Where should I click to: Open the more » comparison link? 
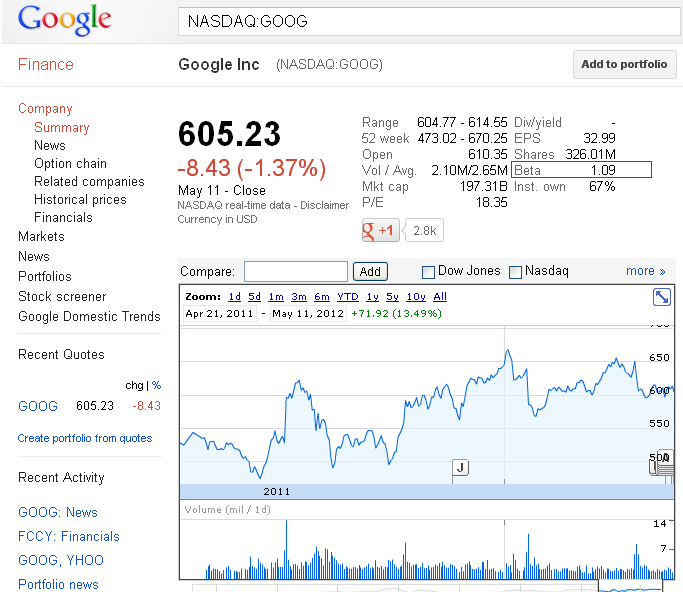pyautogui.click(x=646, y=271)
